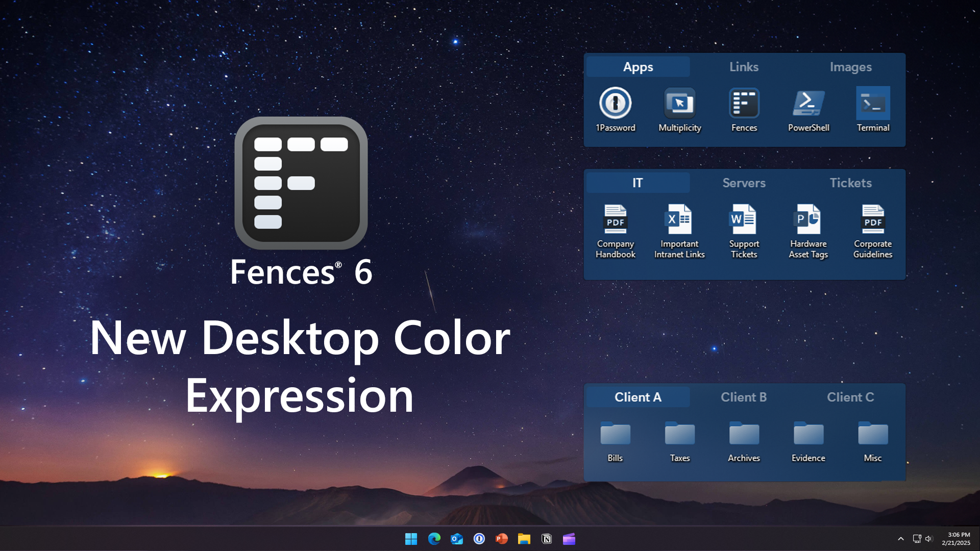The height and width of the screenshot is (551, 980).
Task: Select the Archives folder
Action: coord(744,442)
